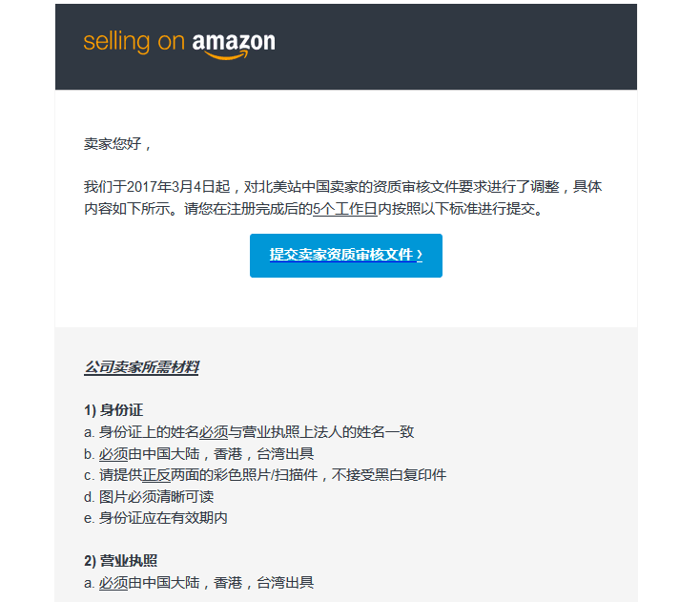Click the 1) 身份证 section heading

coord(113,409)
